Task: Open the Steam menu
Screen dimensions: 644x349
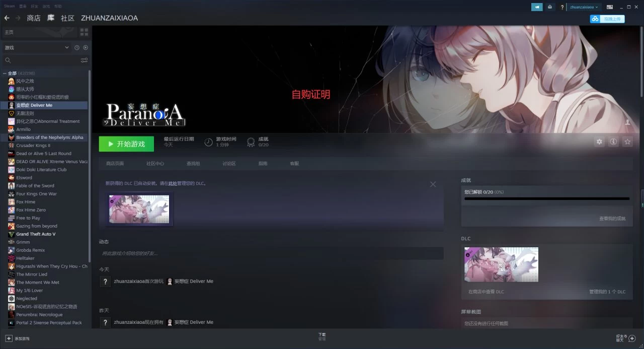Action: pos(10,7)
